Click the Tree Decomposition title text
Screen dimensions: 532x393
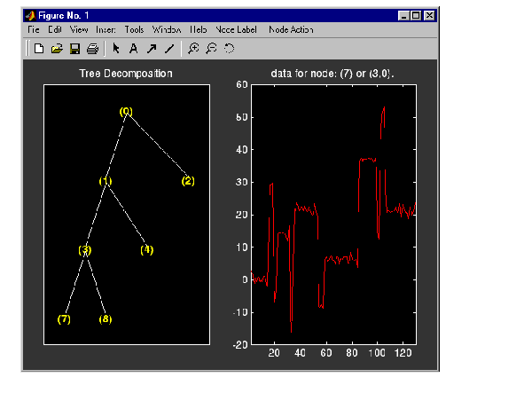(x=126, y=74)
